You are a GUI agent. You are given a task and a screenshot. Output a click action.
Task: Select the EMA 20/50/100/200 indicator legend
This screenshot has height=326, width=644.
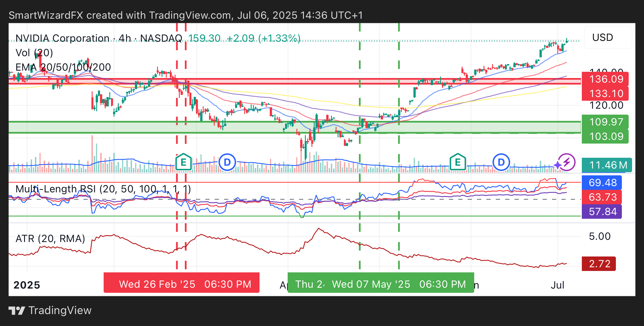point(63,67)
